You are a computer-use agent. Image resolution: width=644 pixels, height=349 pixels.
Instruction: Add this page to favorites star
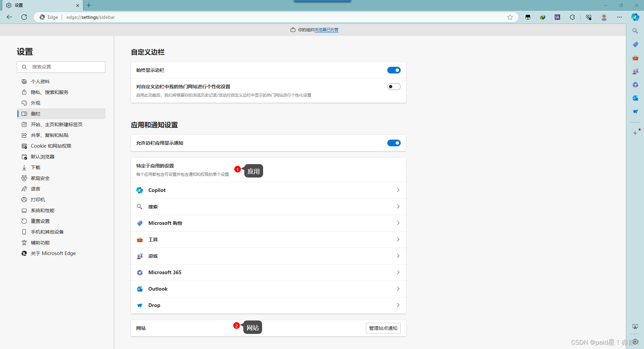(510, 17)
